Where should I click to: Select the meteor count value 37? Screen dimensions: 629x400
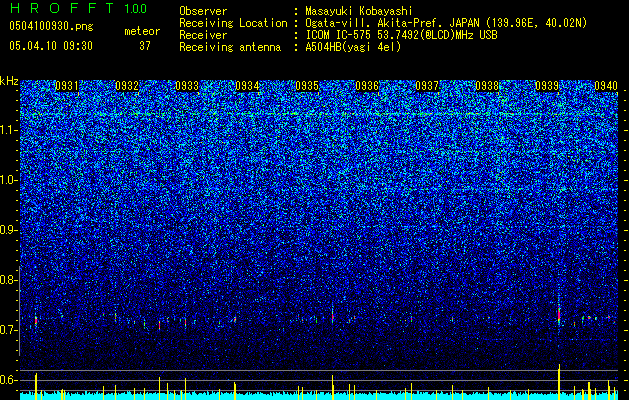pos(145,46)
